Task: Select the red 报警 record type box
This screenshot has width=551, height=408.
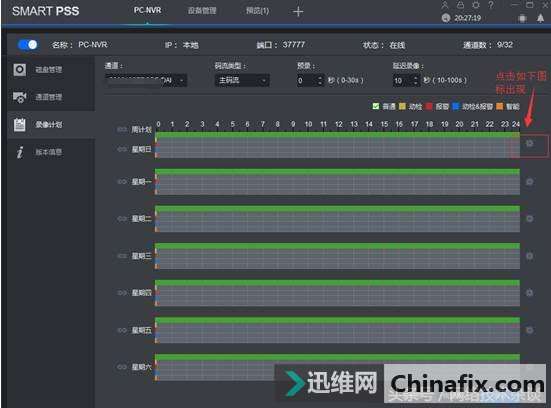Action: point(429,106)
